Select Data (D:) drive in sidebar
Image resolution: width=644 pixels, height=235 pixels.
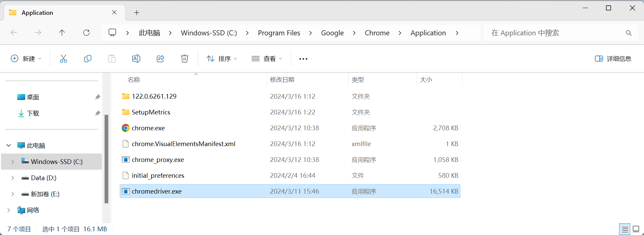coord(44,178)
